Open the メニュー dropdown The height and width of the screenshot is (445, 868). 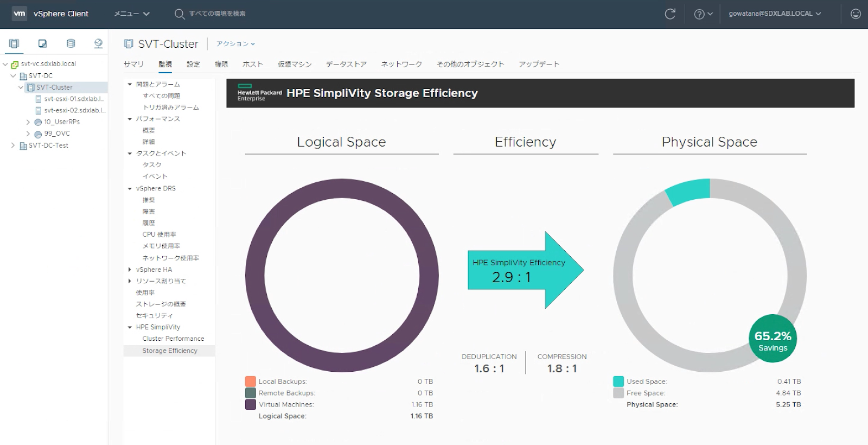click(x=132, y=14)
